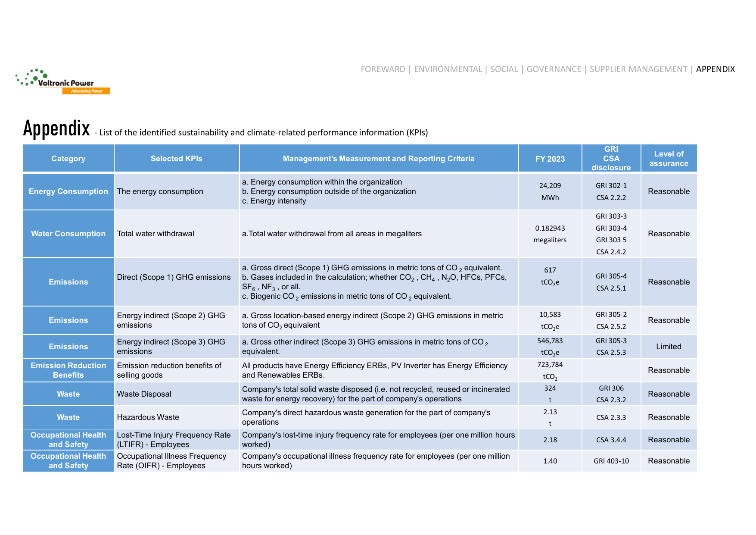Select the GOVERNANCE navigation tab

pyautogui.click(x=554, y=69)
